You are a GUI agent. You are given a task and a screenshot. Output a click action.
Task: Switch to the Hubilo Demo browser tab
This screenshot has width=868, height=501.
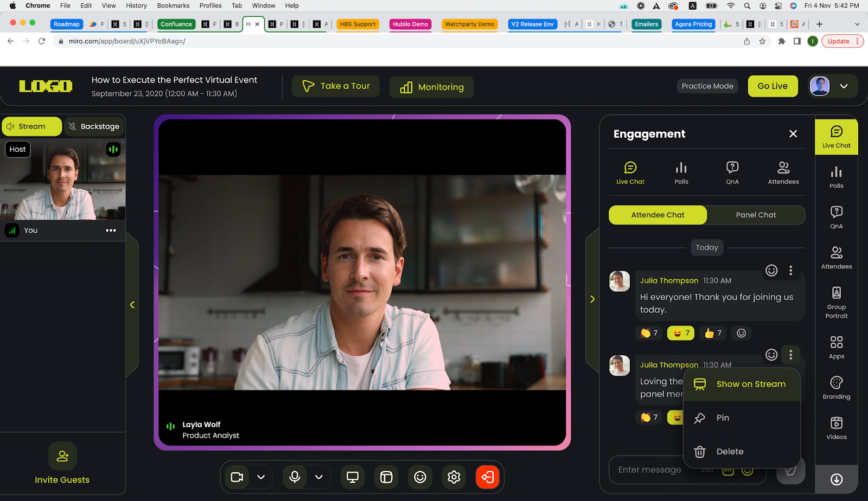point(410,24)
